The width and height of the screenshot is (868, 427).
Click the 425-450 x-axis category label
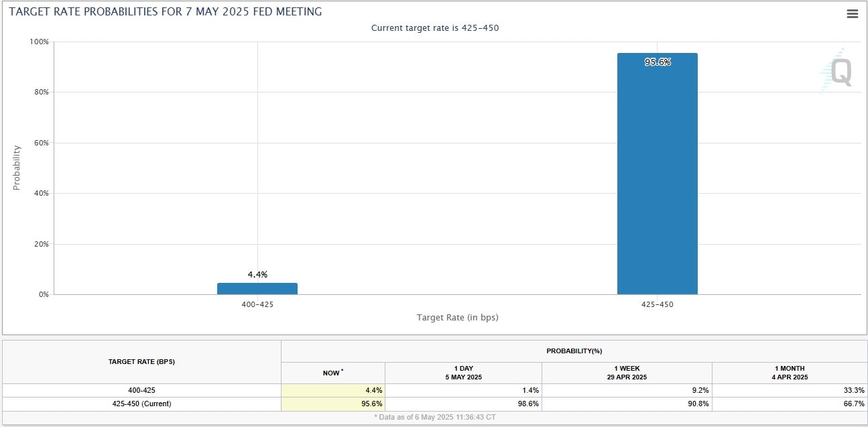point(657,304)
